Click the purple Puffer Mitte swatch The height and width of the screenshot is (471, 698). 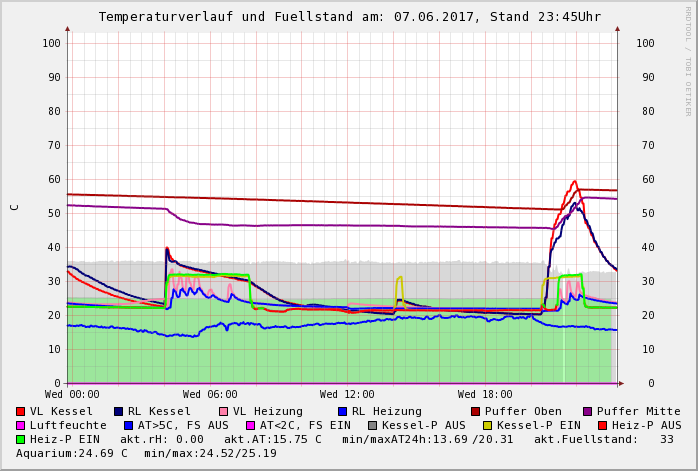pyautogui.click(x=587, y=412)
